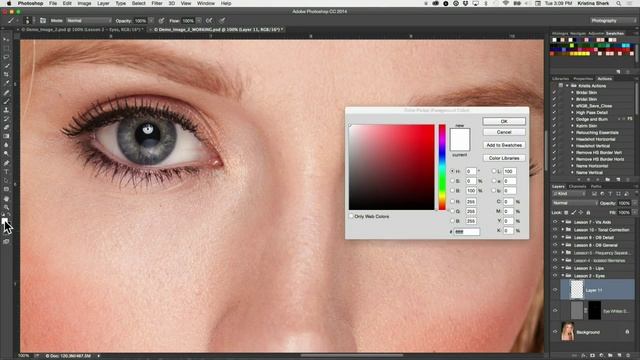
Task: Select the Clone Stamp tool
Action: 6,110
